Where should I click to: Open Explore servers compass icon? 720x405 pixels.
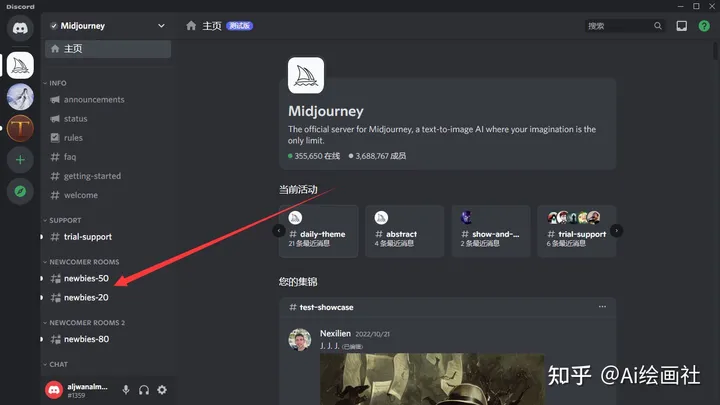point(20,190)
